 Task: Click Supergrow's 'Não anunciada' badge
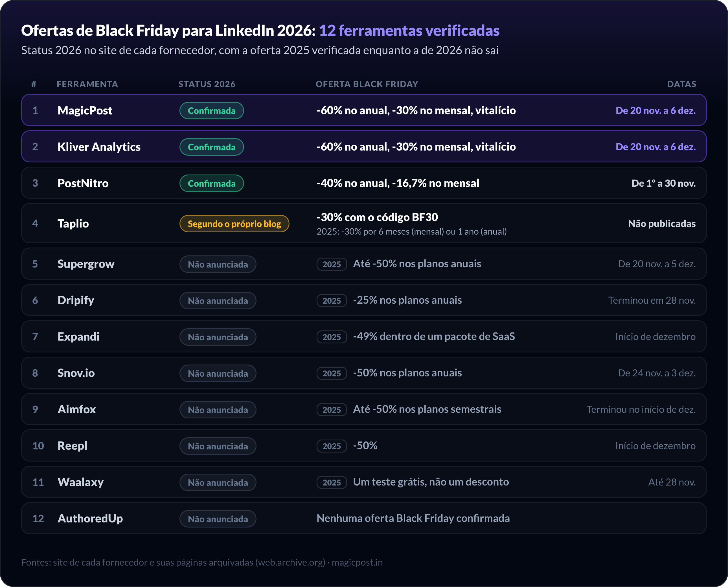click(x=218, y=264)
